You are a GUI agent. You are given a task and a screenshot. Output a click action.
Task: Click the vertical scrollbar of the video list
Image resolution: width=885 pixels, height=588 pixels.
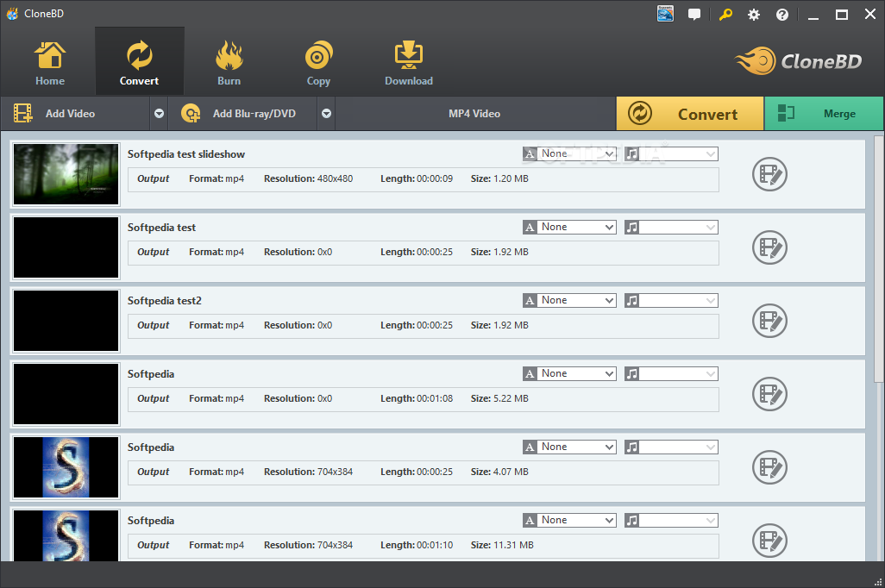pos(879,259)
